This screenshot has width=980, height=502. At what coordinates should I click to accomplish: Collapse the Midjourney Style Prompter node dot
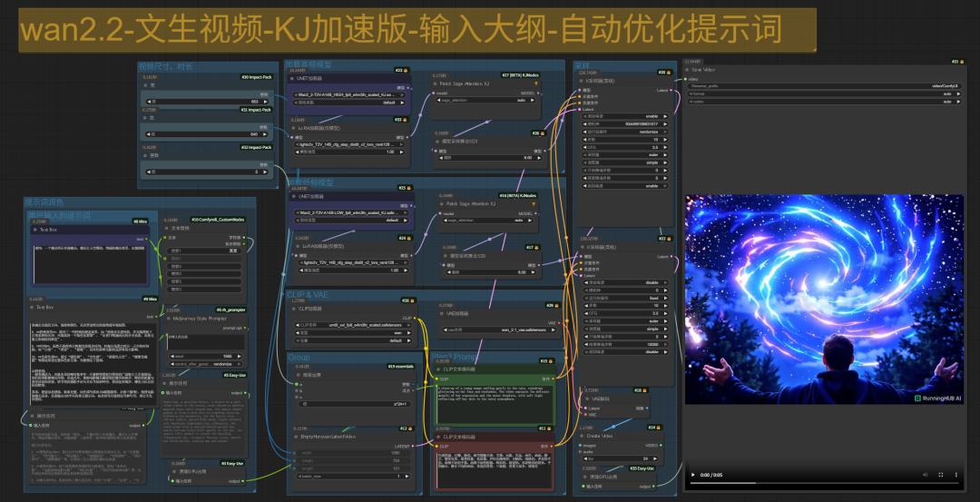tap(167, 319)
